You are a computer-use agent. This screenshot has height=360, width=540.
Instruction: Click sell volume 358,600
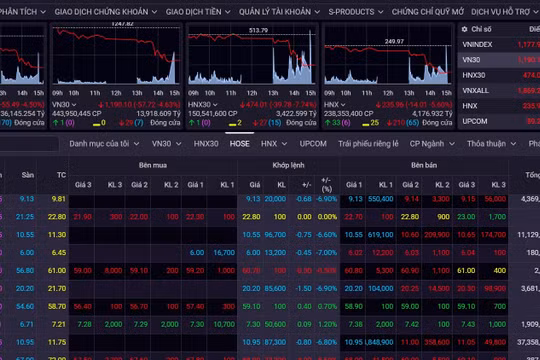(x=437, y=342)
